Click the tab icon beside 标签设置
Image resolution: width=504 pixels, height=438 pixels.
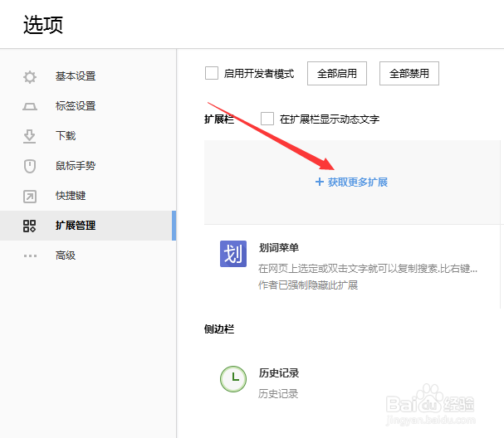click(30, 106)
